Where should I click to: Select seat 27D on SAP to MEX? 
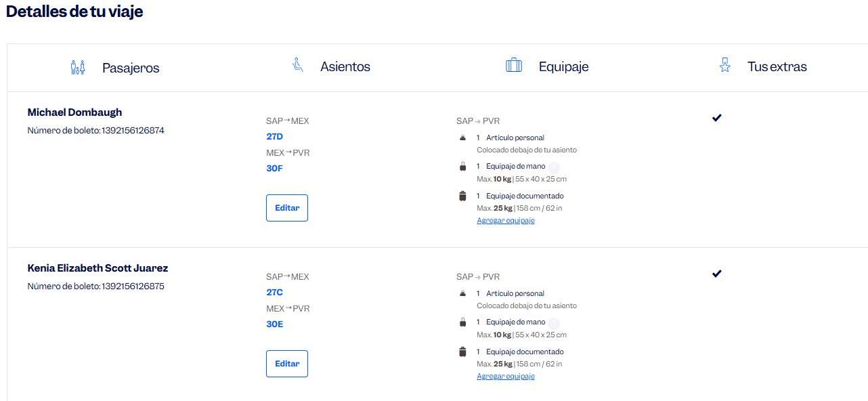275,137
